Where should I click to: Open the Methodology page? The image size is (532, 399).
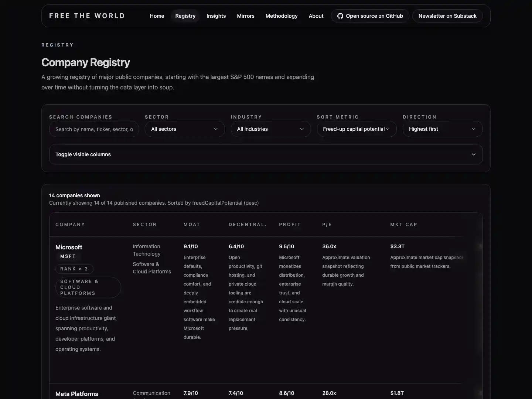pos(282,16)
